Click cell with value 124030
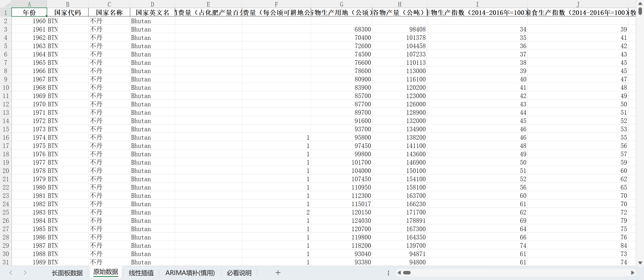The height and width of the screenshot is (280, 644). click(342, 221)
